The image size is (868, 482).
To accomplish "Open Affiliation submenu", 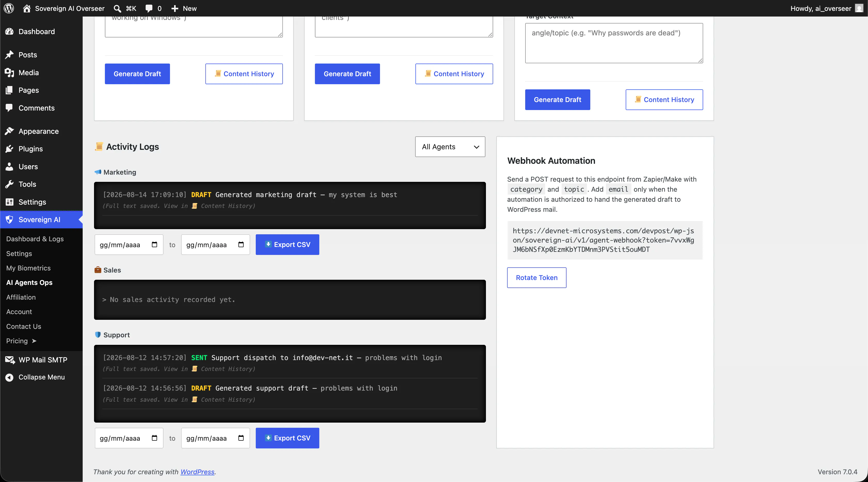I will point(21,297).
